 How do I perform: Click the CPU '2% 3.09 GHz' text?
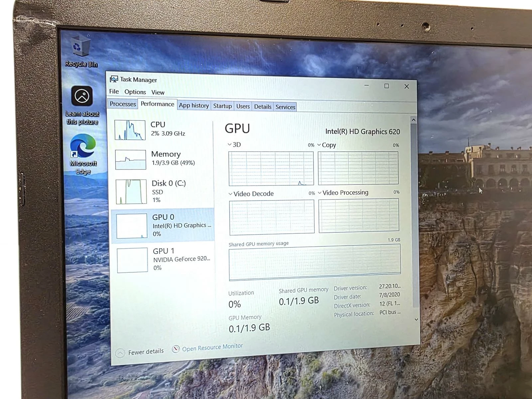point(168,133)
